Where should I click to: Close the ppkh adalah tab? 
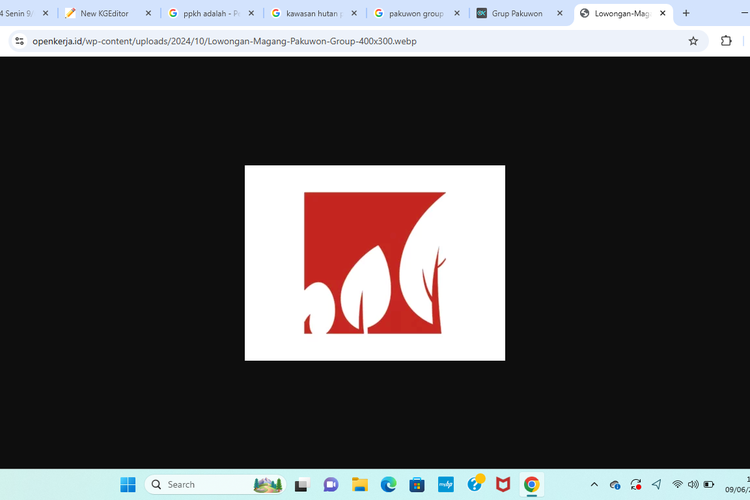click(x=251, y=13)
